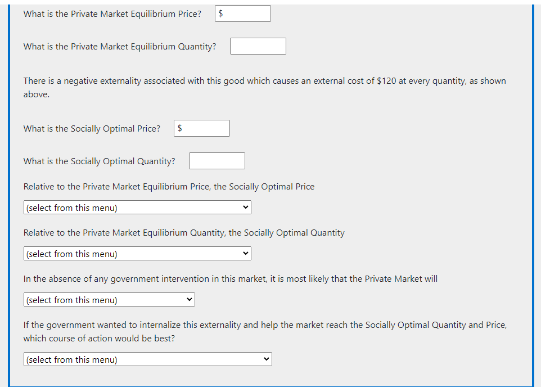Click the Private Market Equilibrium Quantity input box
Image resolution: width=541 pixels, height=392 pixels.
click(258, 46)
